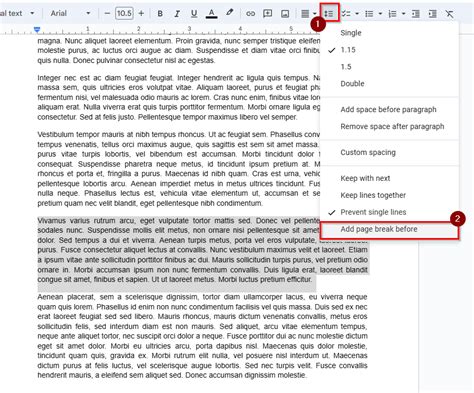Toggle bold formatting

pos(160,13)
